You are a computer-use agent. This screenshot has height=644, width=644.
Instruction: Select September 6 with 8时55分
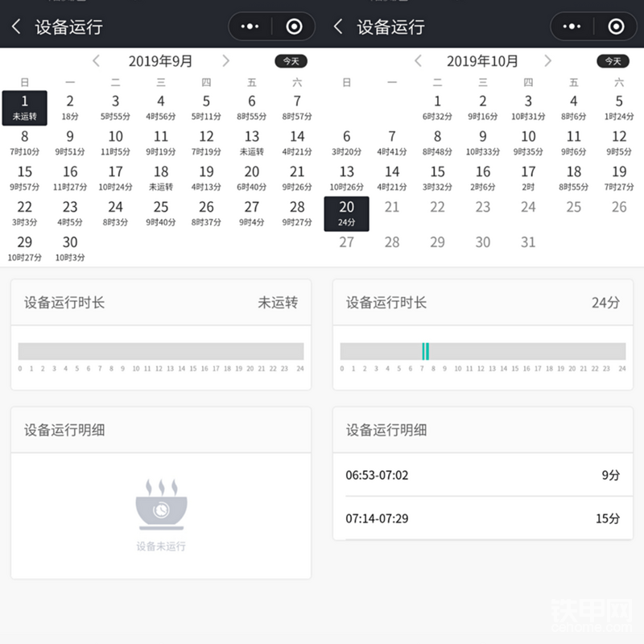click(x=252, y=108)
